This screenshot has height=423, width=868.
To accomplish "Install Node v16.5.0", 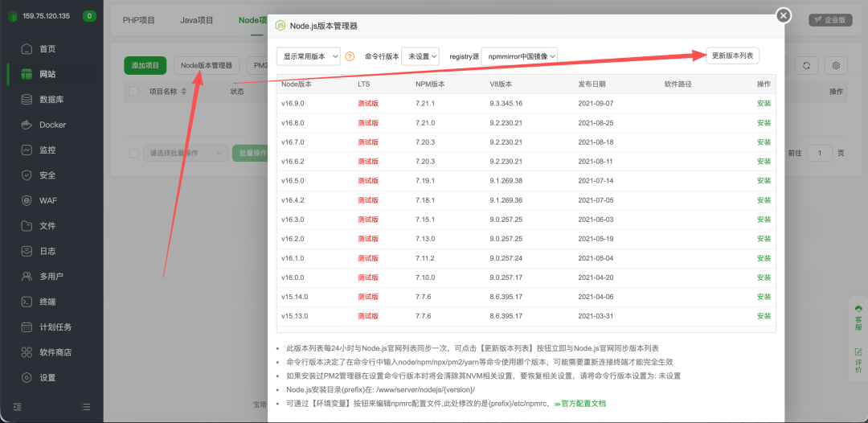I will (x=764, y=180).
